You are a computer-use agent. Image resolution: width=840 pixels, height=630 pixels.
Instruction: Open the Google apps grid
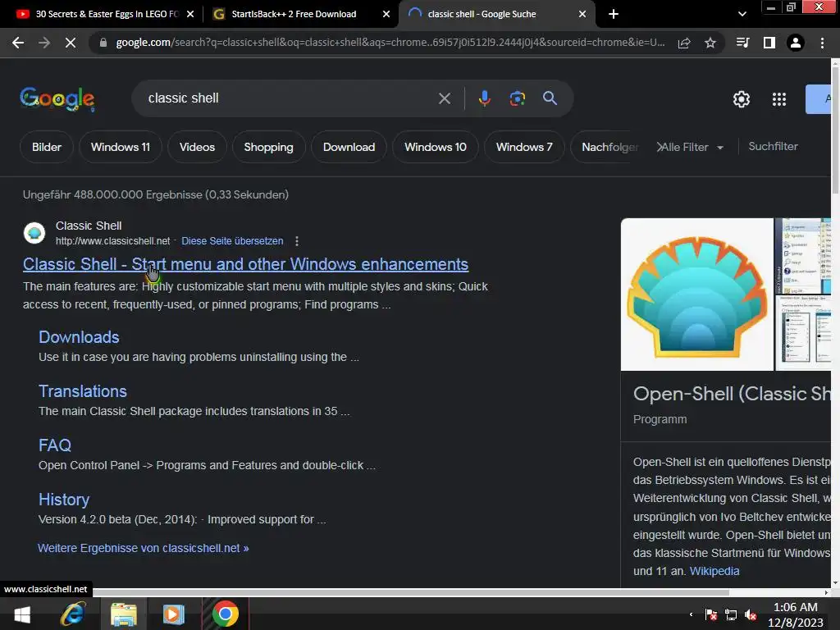coord(779,99)
